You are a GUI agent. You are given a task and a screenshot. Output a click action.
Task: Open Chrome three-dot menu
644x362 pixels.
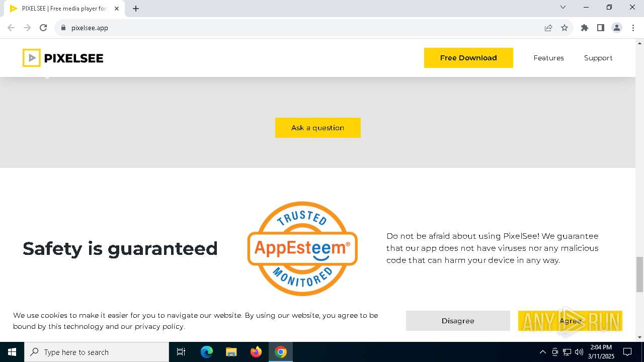tap(633, 28)
